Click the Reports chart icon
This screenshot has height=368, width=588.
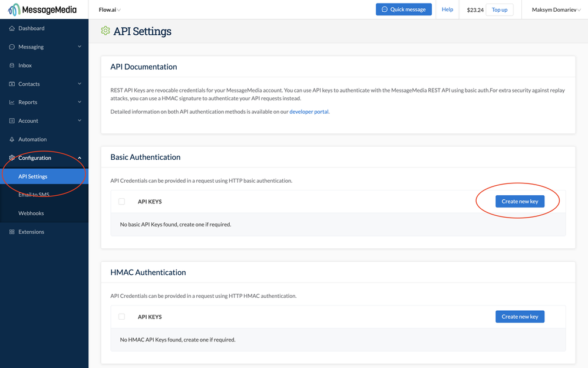[12, 102]
